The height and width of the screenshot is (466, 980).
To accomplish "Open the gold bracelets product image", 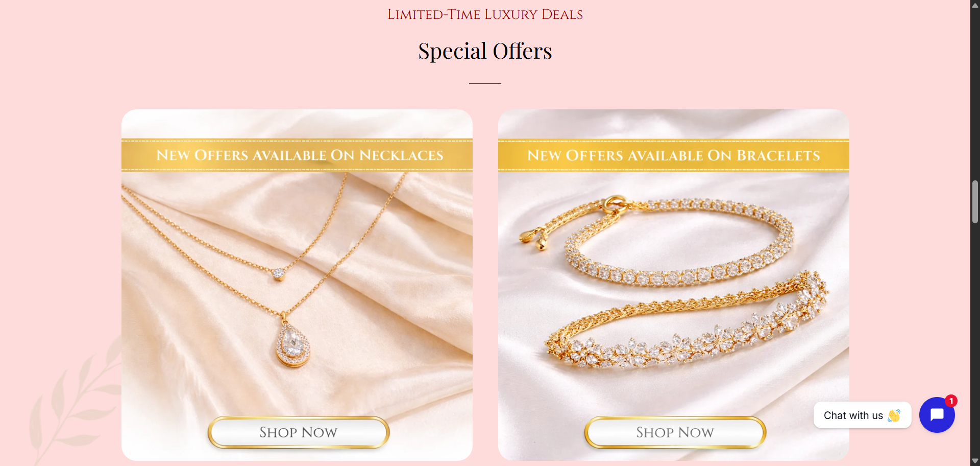I will coord(674,285).
